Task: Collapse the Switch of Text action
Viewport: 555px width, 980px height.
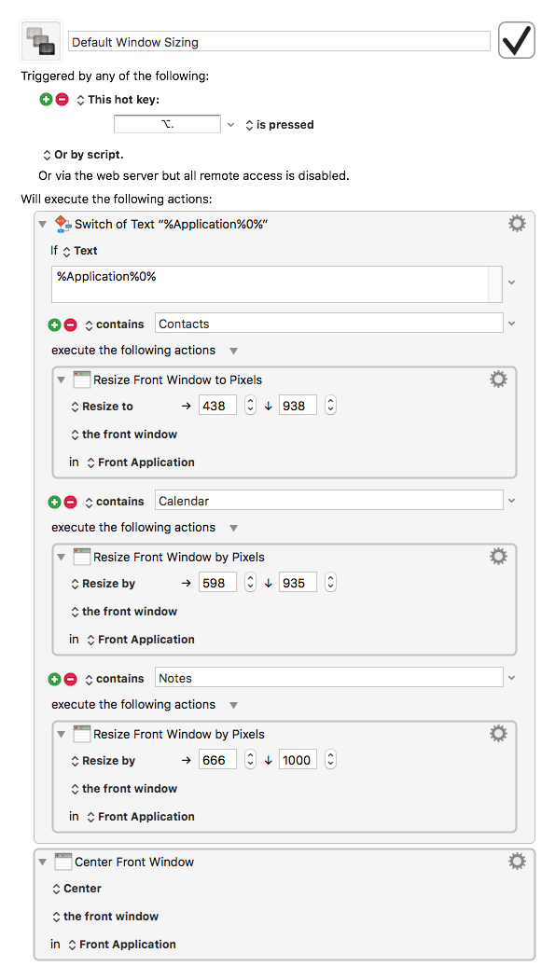Action: [x=43, y=225]
